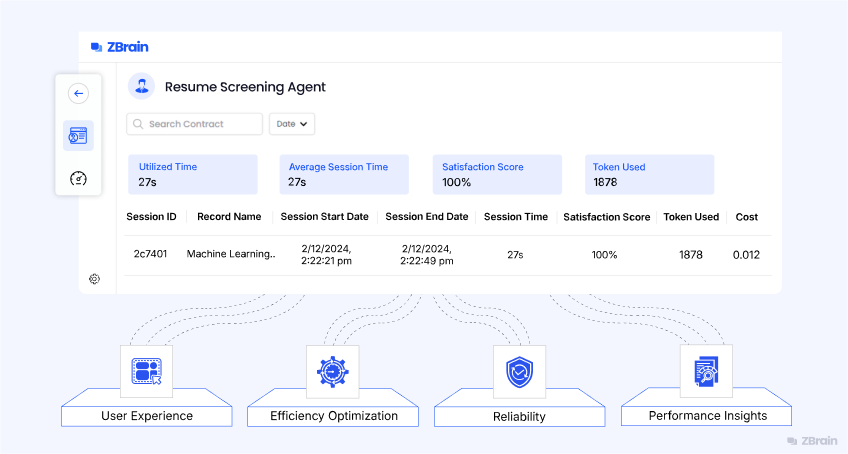
Task: Open the speedometer performance icon in sidebar
Action: [x=78, y=179]
